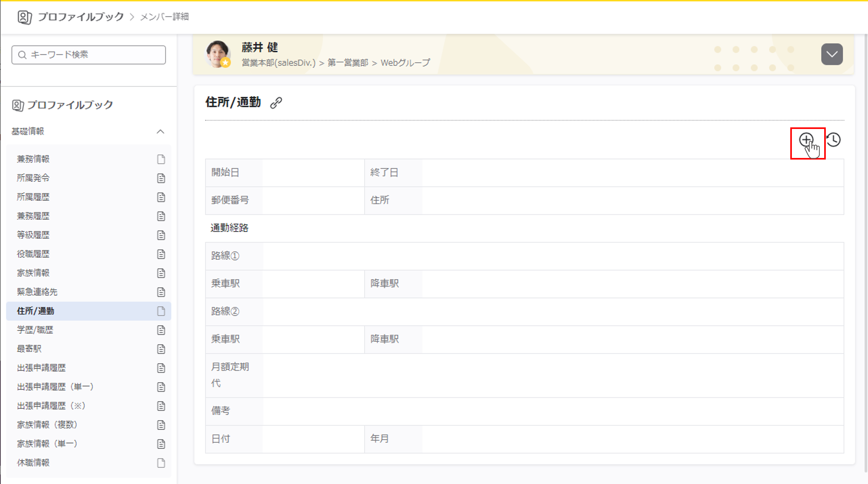Expand the member header dropdown arrow

click(832, 54)
